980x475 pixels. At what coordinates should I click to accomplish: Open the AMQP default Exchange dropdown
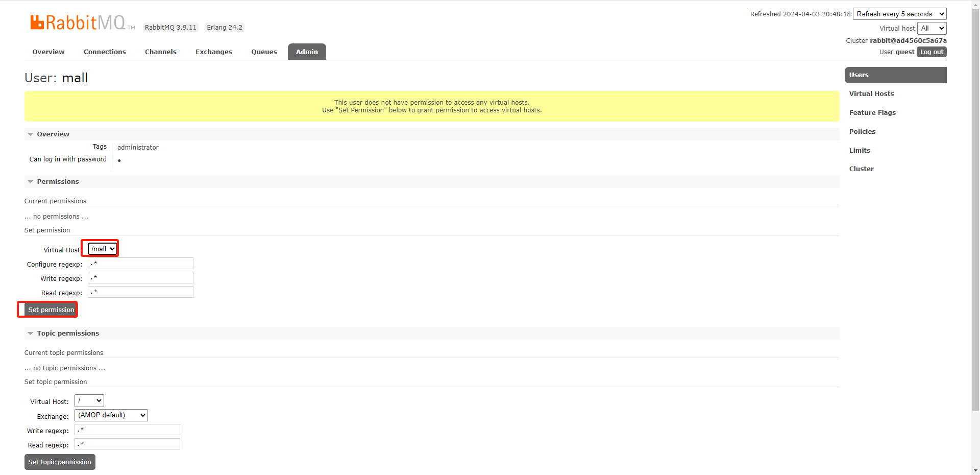(111, 415)
